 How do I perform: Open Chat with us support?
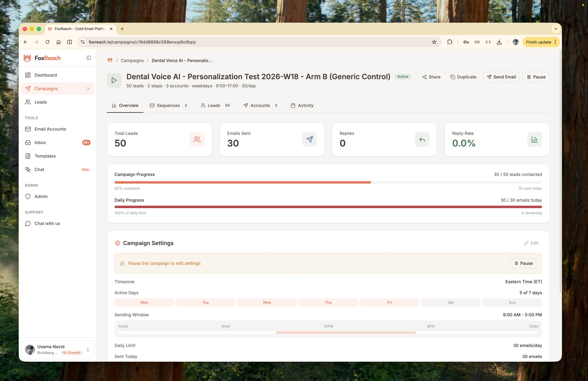(x=58, y=223)
